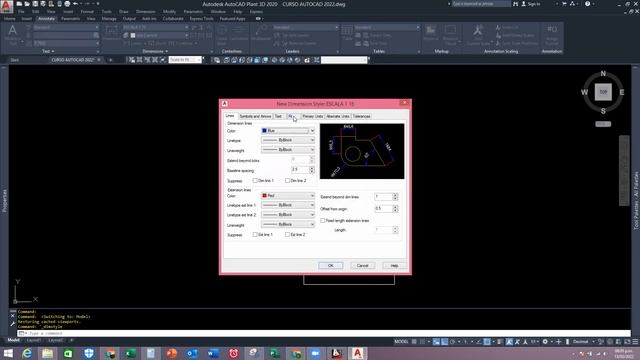
Task: Open the dimension lines Color dropdown showing Blue
Action: (288, 131)
